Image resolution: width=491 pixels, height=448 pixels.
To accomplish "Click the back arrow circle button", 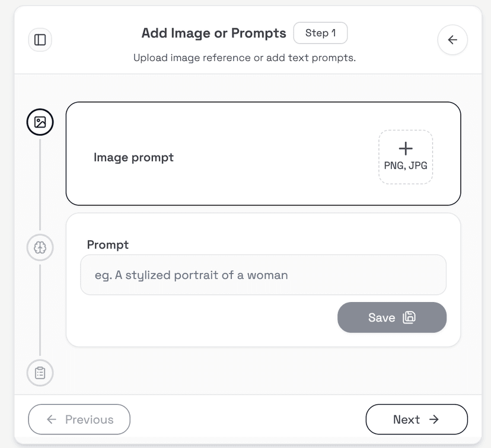I will tap(452, 40).
